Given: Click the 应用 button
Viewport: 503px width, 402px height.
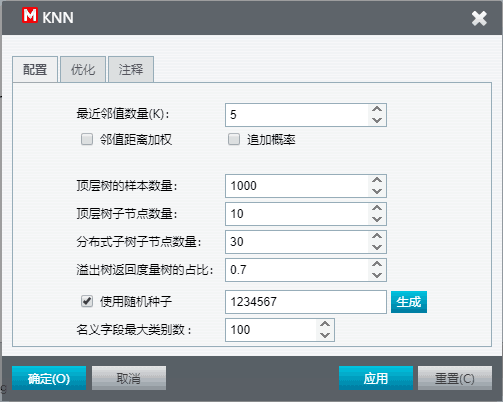Looking at the screenshot, I should point(376,378).
